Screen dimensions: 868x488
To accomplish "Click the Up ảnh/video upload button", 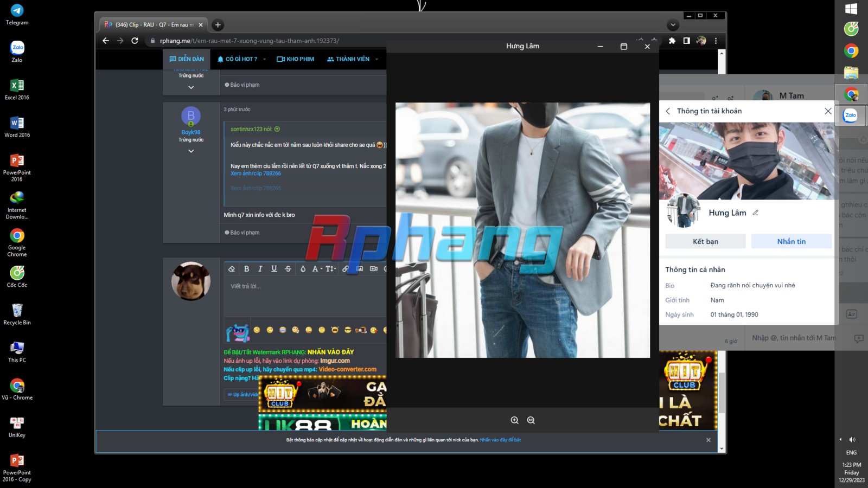I will click(242, 394).
